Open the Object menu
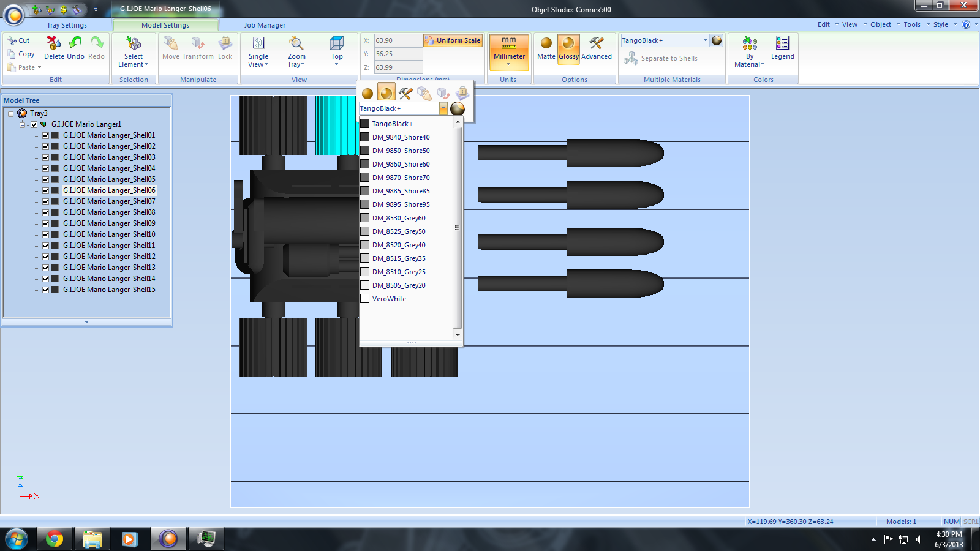Screen dimensions: 980x551 click(881, 24)
